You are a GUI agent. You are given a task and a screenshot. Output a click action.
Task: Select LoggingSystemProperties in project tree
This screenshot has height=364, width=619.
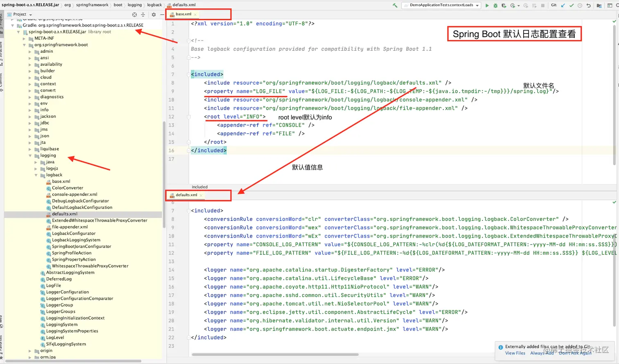[72, 331]
